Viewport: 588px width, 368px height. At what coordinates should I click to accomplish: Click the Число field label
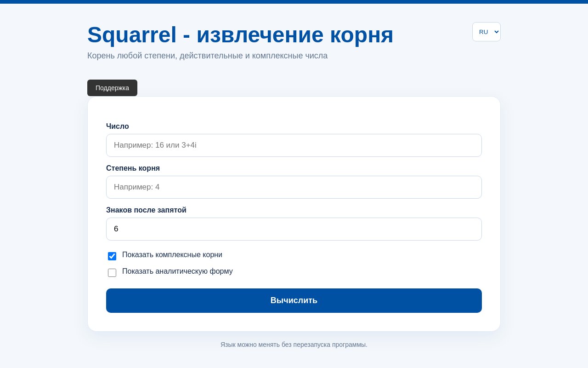tap(118, 126)
